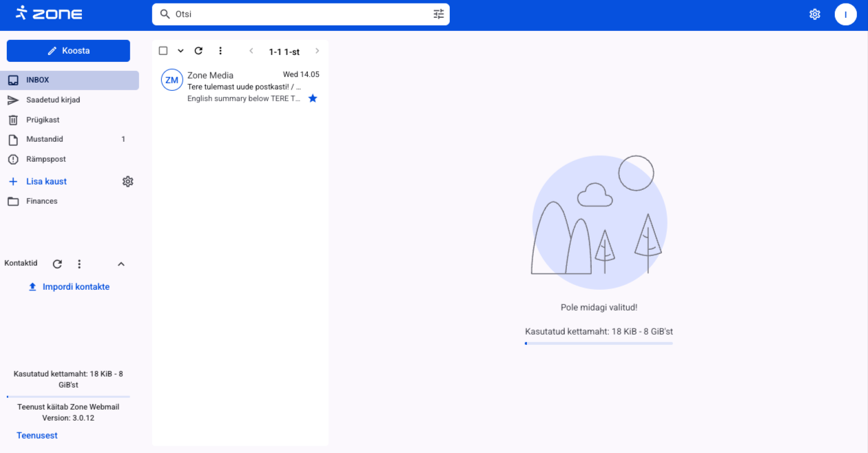Viewport: 868px width, 453px height.
Task: Collapse the Kontaktid section
Action: tap(121, 264)
